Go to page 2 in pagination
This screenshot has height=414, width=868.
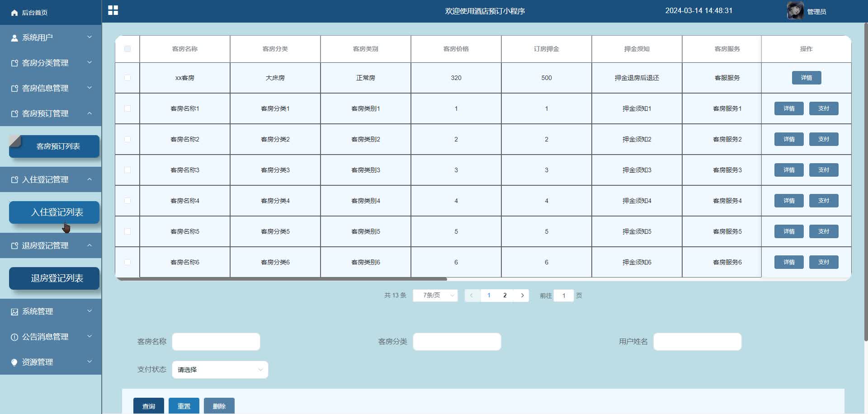click(505, 296)
